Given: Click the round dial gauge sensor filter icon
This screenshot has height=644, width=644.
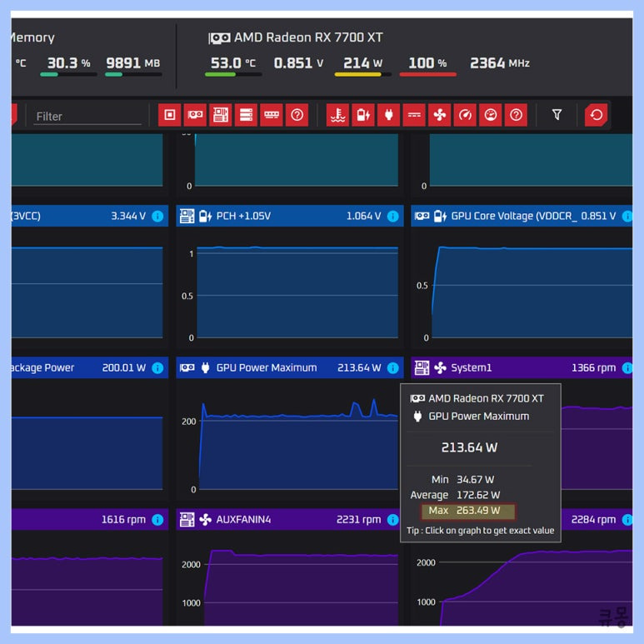Looking at the screenshot, I should click(491, 115).
